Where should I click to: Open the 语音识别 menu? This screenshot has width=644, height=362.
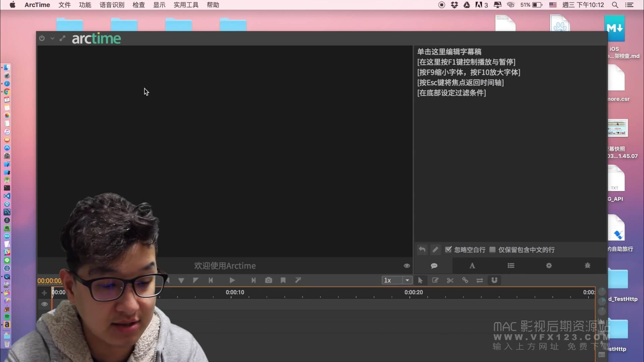[x=112, y=5]
